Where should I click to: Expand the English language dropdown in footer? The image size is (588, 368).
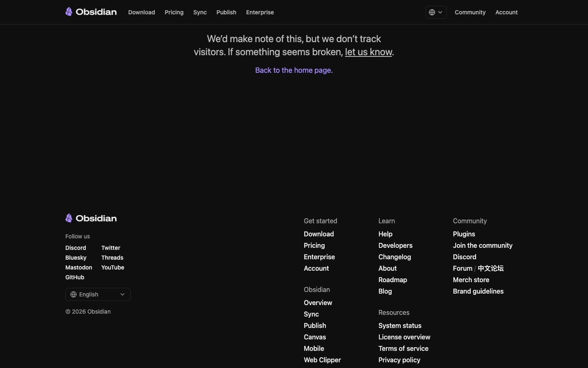(98, 294)
